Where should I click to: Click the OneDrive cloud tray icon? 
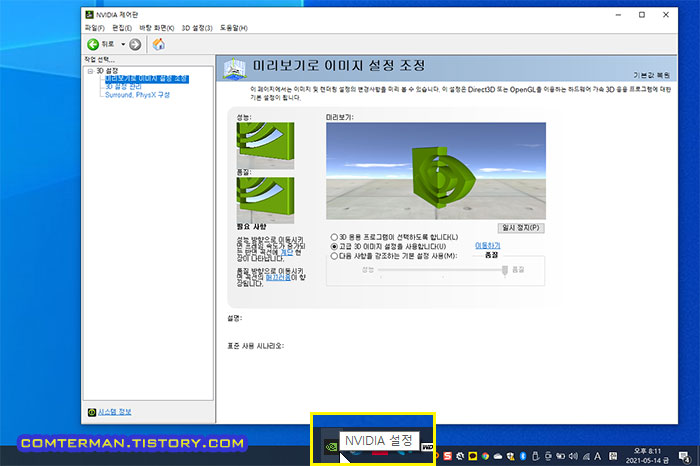pyautogui.click(x=497, y=456)
